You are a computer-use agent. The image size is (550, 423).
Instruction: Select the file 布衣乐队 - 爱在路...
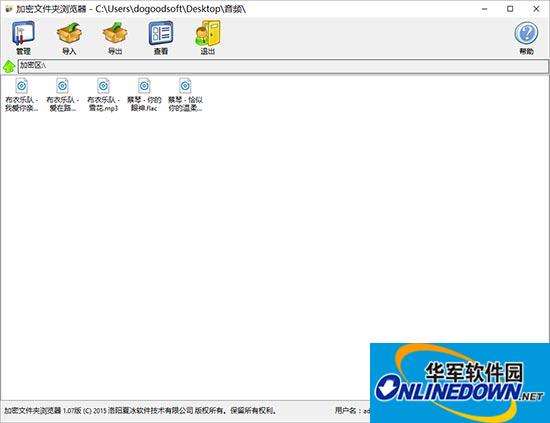point(62,95)
